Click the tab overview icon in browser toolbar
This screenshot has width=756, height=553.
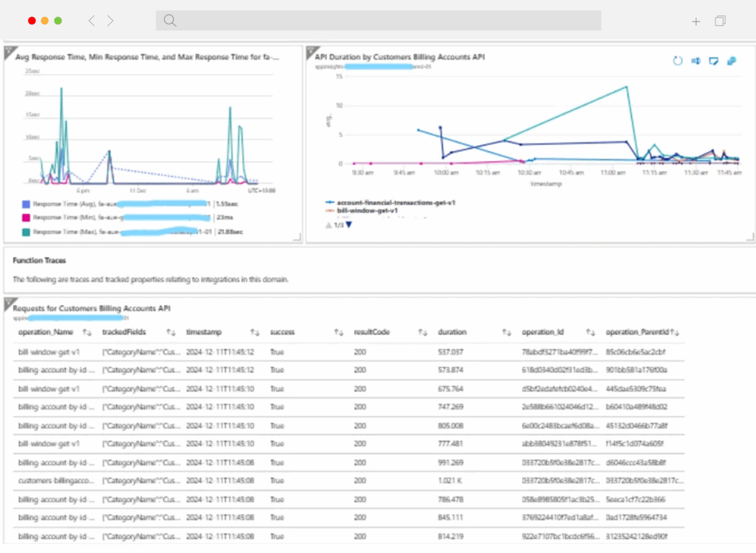pos(720,21)
